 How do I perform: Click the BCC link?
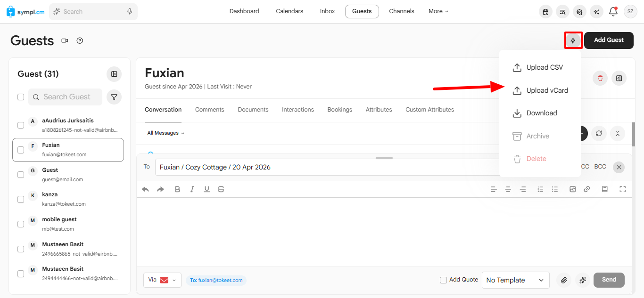pos(600,167)
